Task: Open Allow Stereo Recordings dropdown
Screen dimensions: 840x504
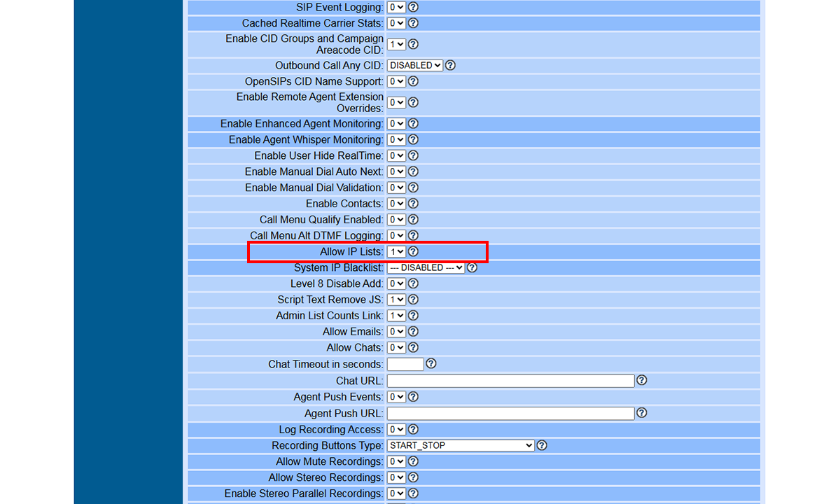Action: click(396, 477)
